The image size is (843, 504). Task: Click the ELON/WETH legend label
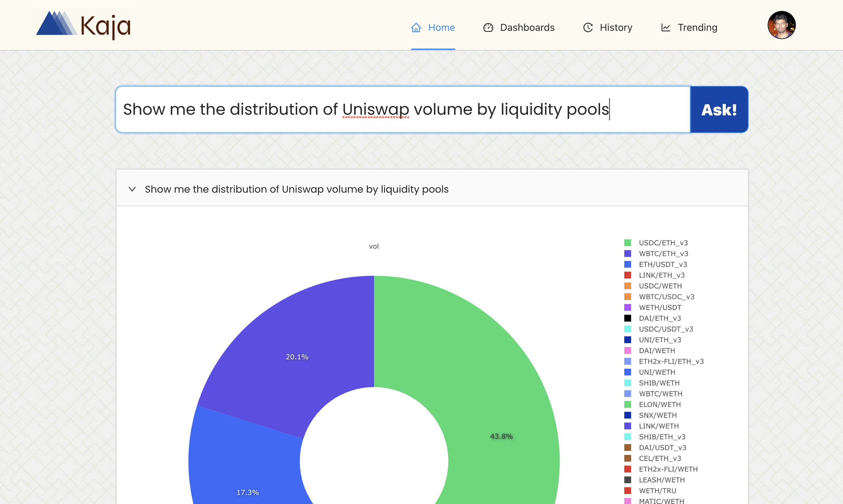coord(660,405)
